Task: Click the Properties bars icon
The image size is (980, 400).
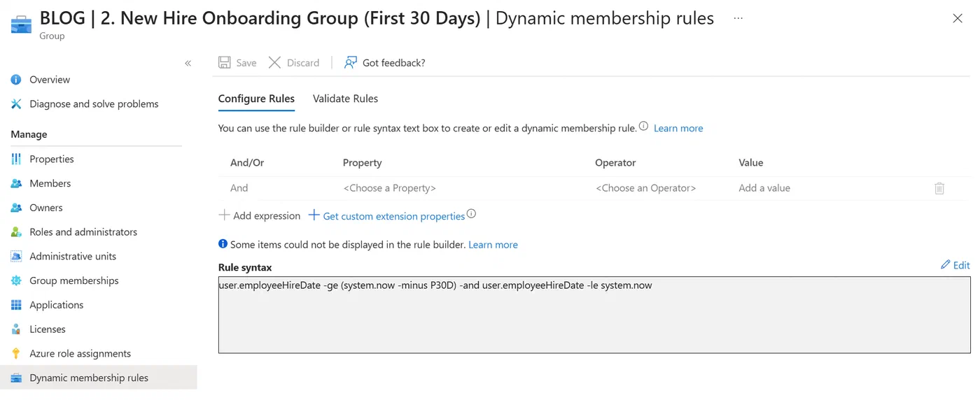Action: pos(16,159)
